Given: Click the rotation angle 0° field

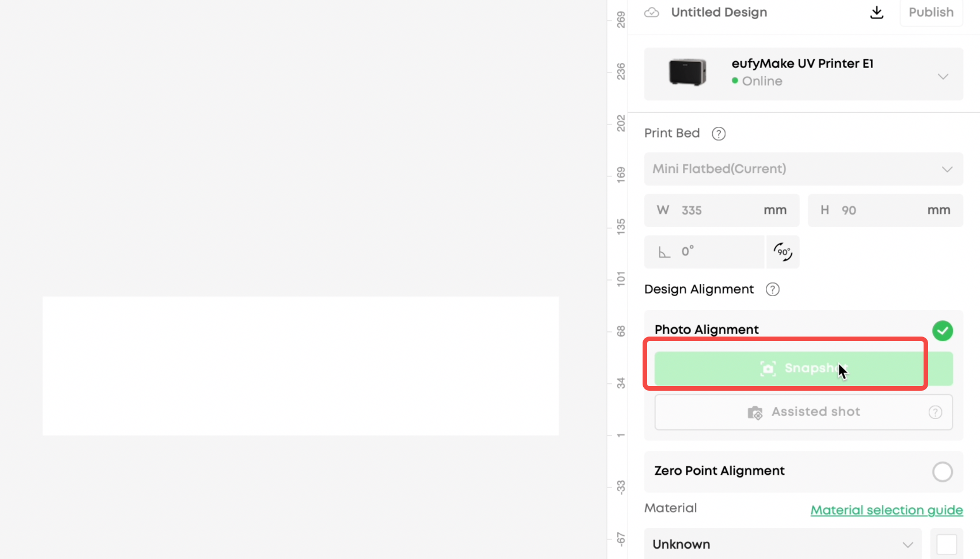Looking at the screenshot, I should point(704,252).
